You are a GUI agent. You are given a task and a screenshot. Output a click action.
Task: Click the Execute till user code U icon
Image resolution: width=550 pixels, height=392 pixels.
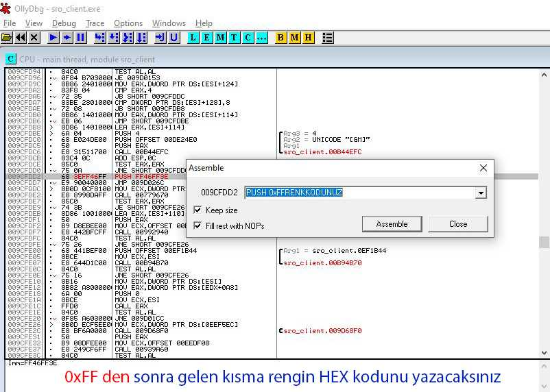click(x=174, y=38)
